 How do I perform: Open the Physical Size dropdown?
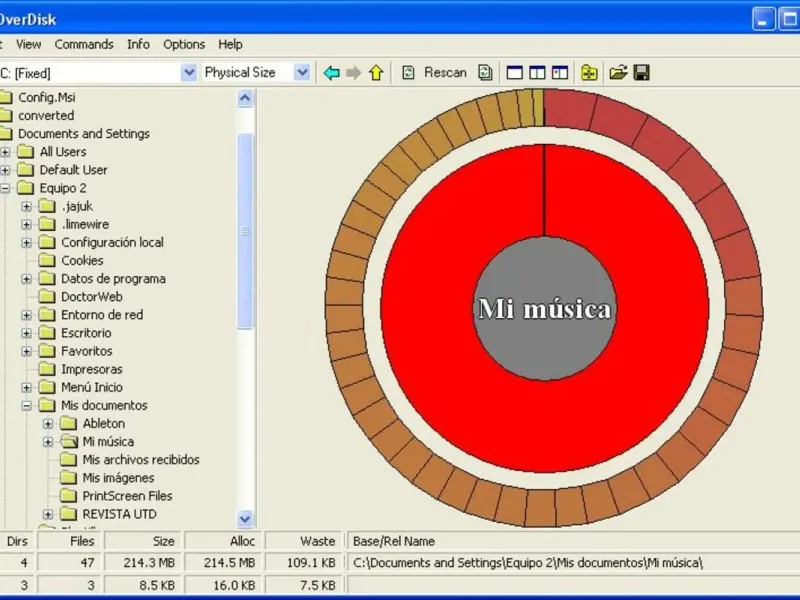pos(301,73)
